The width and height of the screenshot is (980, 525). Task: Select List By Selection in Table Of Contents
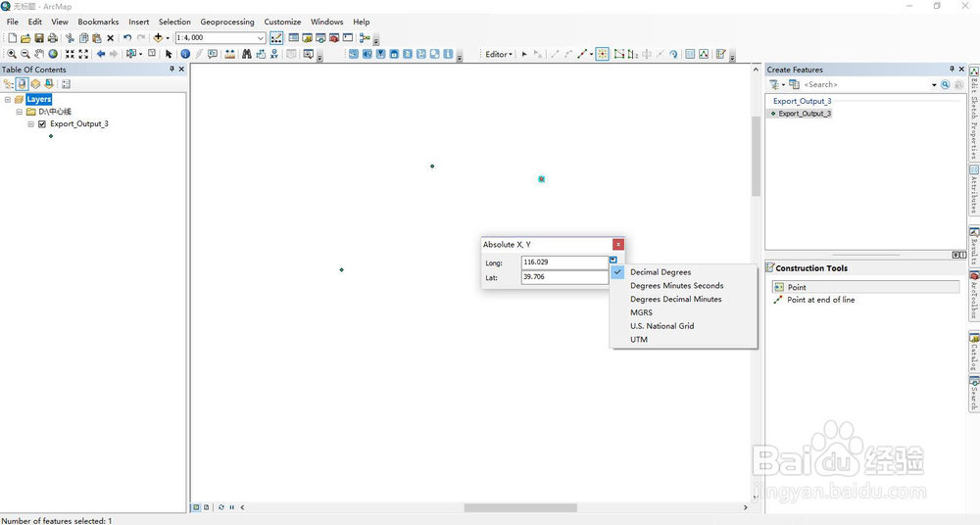point(49,84)
